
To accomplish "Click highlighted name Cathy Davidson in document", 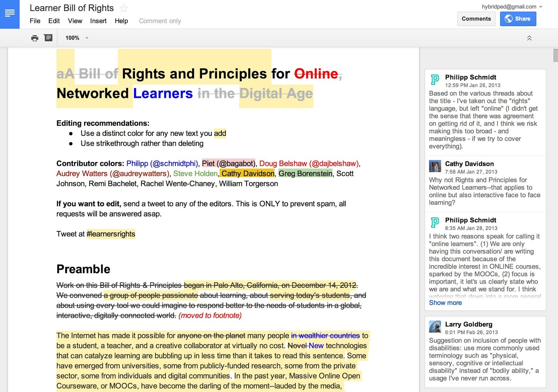I will pyautogui.click(x=248, y=174).
